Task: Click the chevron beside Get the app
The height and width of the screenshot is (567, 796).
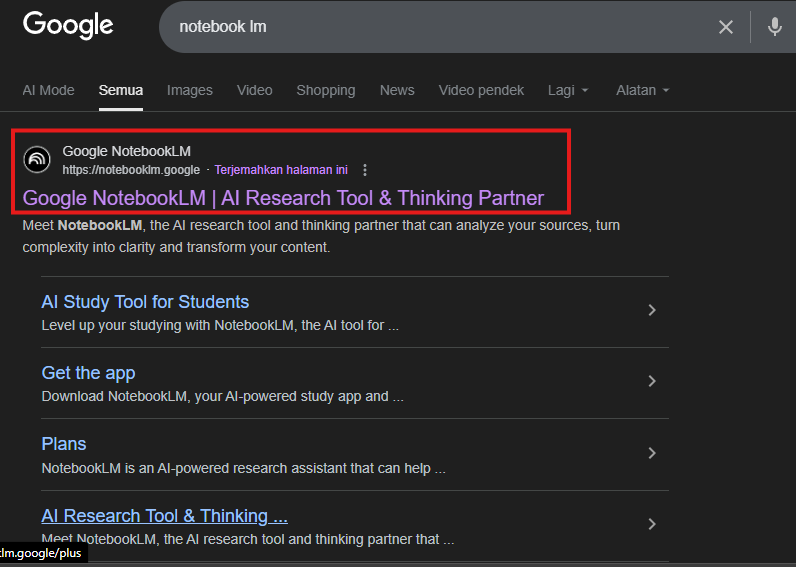Action: [651, 381]
